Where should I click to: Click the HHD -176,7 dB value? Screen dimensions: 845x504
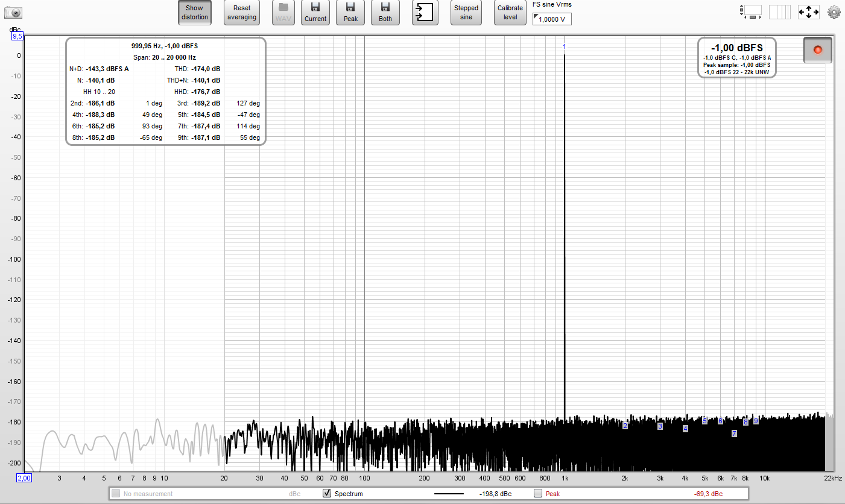[206, 92]
